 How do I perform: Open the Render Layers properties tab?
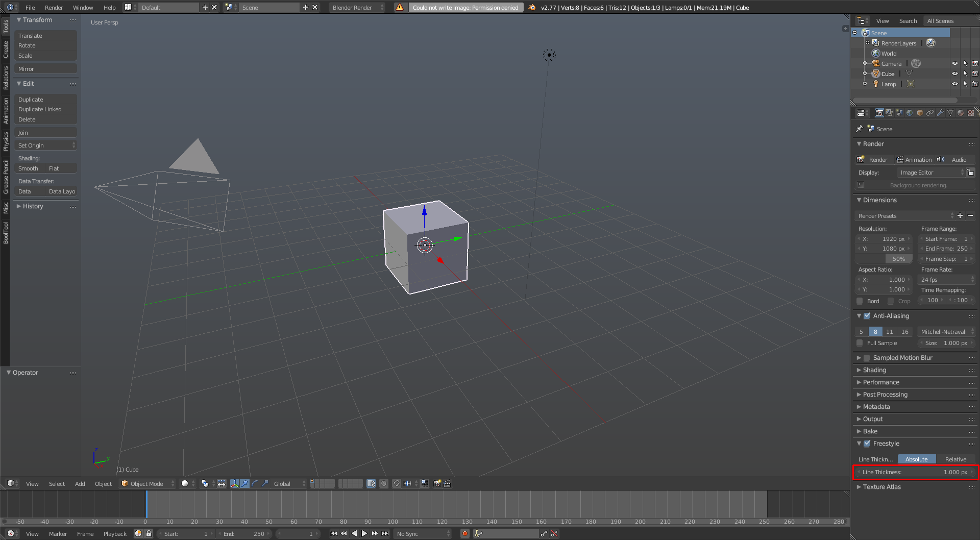889,113
